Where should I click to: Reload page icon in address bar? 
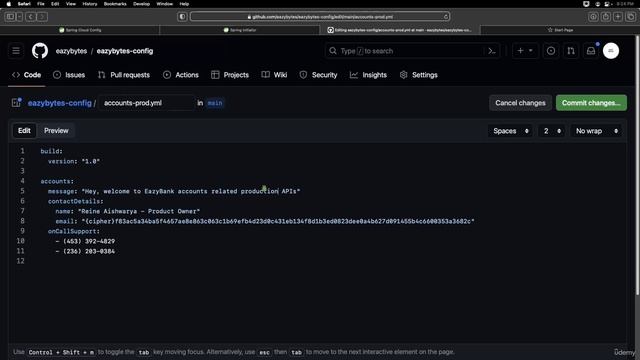(445, 17)
